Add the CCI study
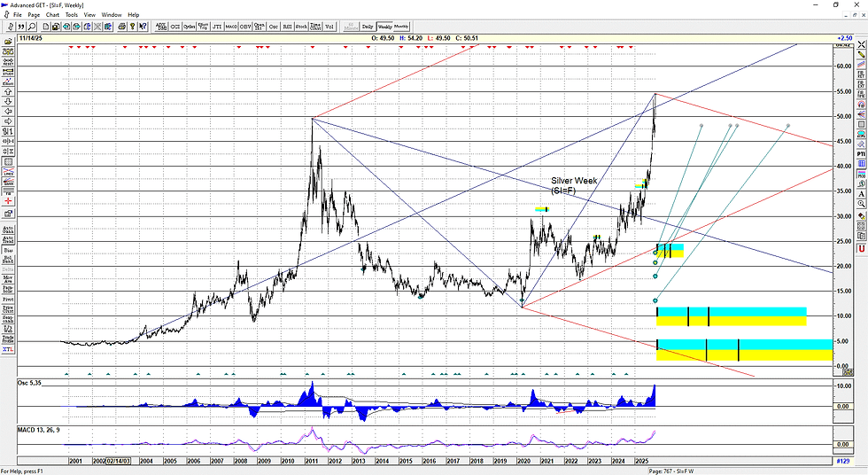The width and height of the screenshot is (868, 475). (x=175, y=27)
